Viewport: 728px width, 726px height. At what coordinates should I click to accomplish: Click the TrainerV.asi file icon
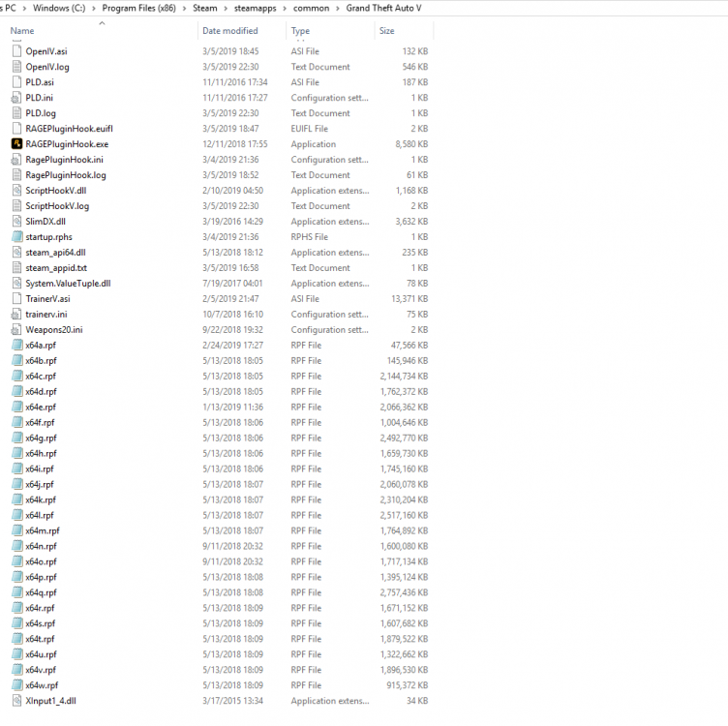(x=16, y=298)
